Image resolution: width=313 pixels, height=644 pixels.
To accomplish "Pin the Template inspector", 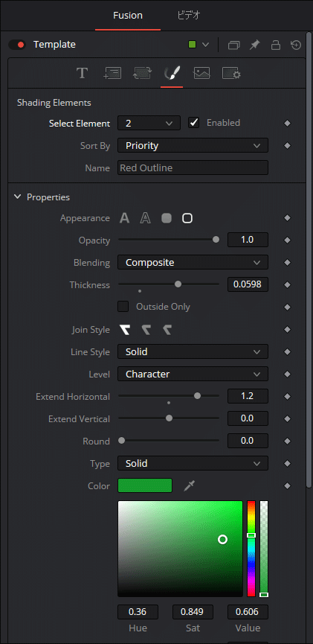I will pos(255,45).
